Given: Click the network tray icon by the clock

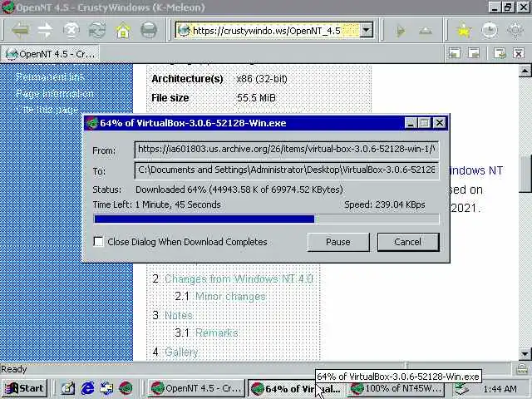Looking at the screenshot, I should point(462,388).
